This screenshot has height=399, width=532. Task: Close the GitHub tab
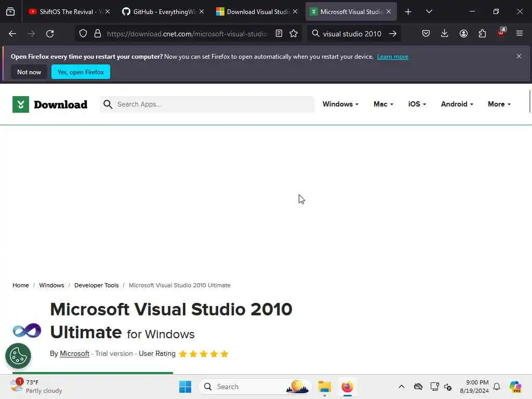(202, 11)
